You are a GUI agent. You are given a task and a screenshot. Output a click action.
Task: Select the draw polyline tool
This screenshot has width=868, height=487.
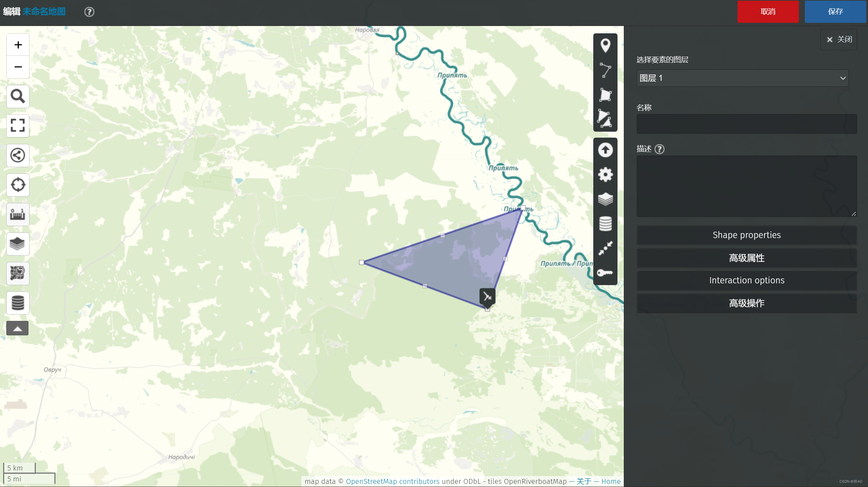pos(605,70)
